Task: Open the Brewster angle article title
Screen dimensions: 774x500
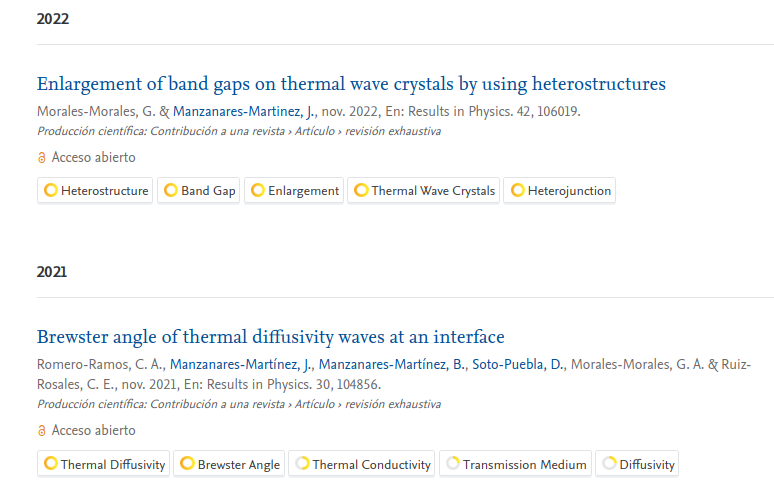Action: pos(270,337)
